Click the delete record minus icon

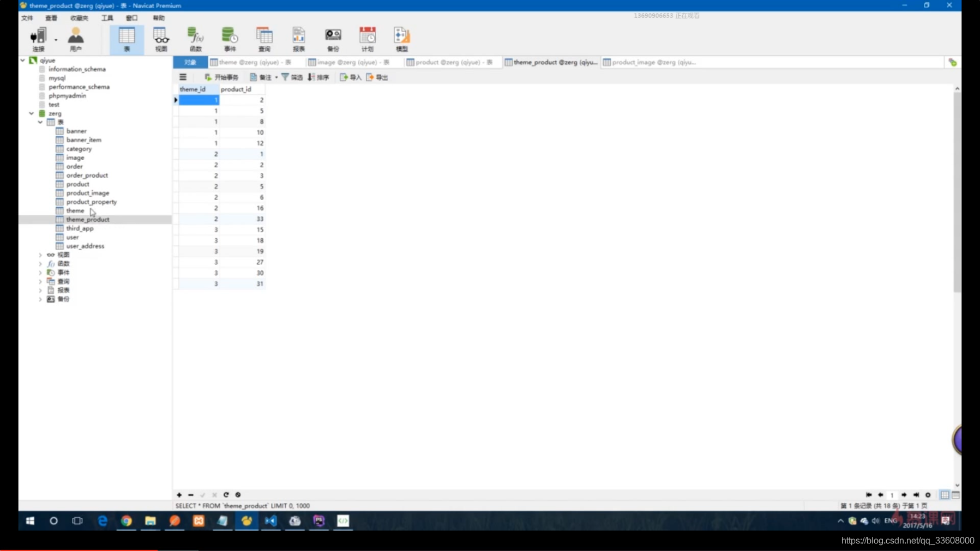(191, 495)
